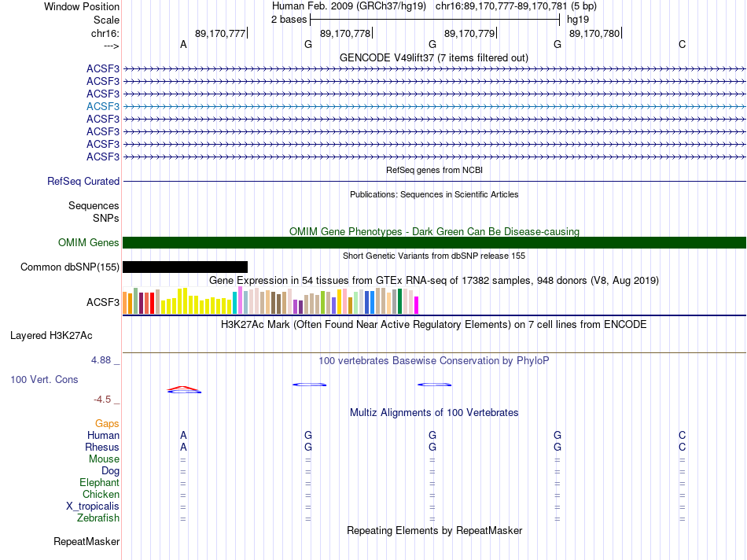The image size is (747, 560).
Task: Click the ---> sequence direction label
Action: click(x=111, y=46)
